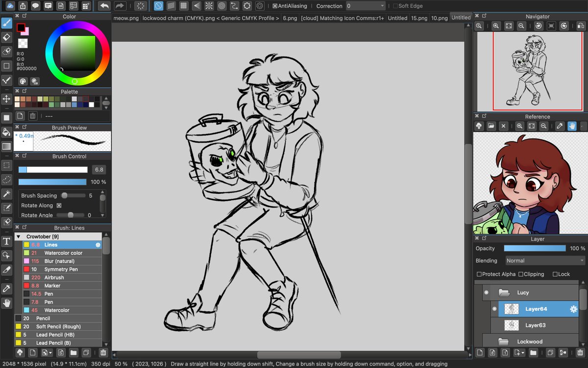Open settings gear on Layer64
The height and width of the screenshot is (368, 588).
pos(573,309)
